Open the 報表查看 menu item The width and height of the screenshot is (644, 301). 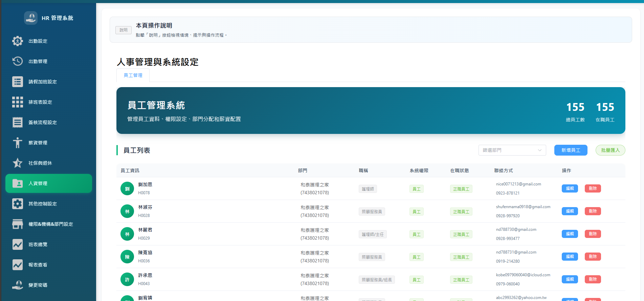38,265
